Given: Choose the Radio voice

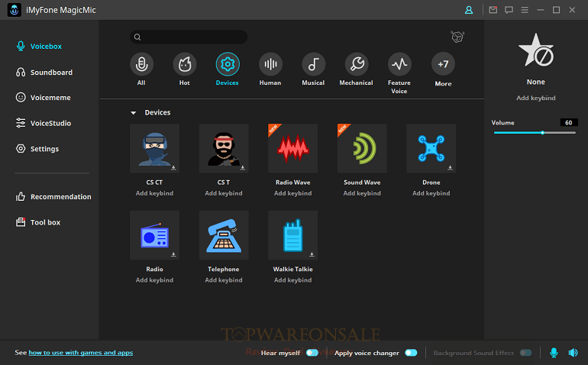Looking at the screenshot, I should [x=154, y=235].
